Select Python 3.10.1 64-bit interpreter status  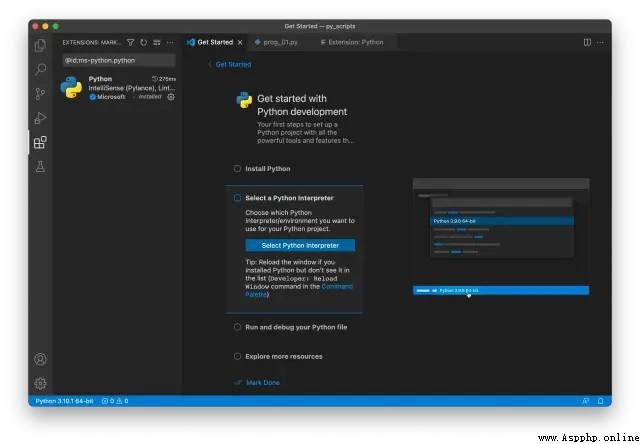tap(64, 401)
